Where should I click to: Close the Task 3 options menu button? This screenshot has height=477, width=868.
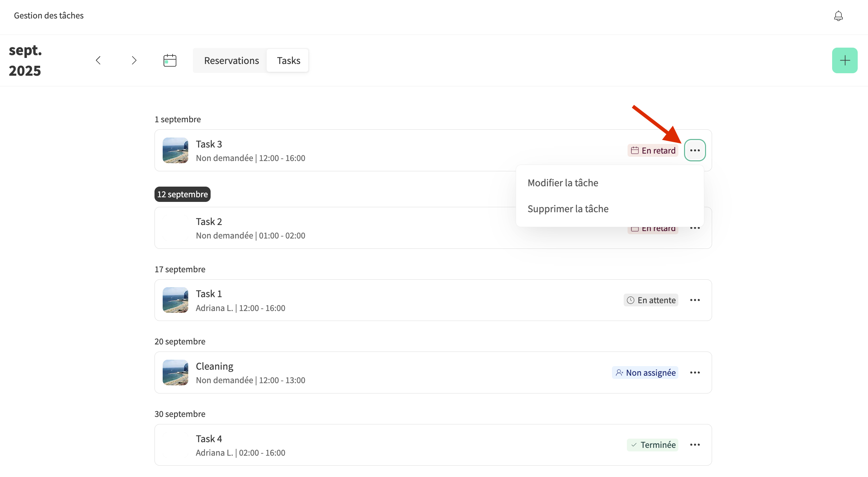695,150
